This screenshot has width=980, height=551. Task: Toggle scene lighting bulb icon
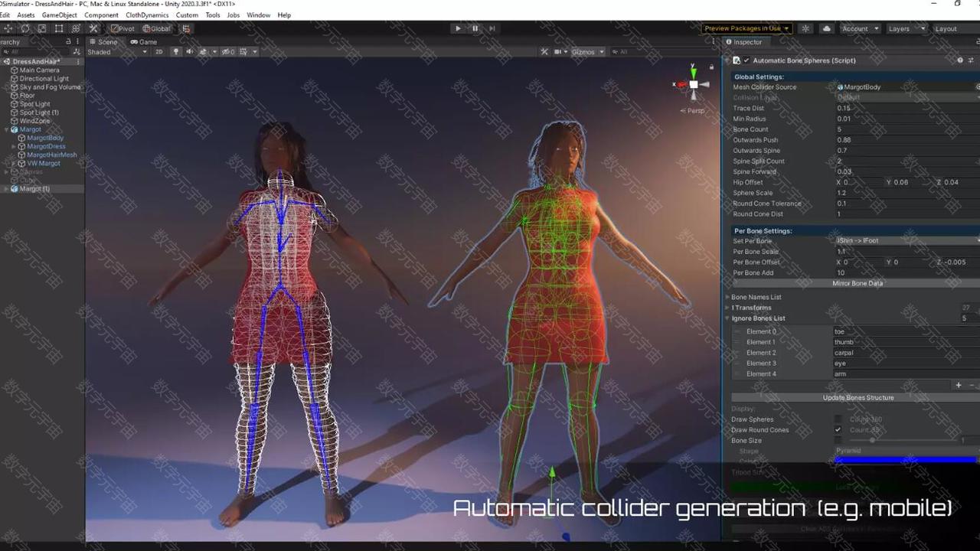coord(175,52)
